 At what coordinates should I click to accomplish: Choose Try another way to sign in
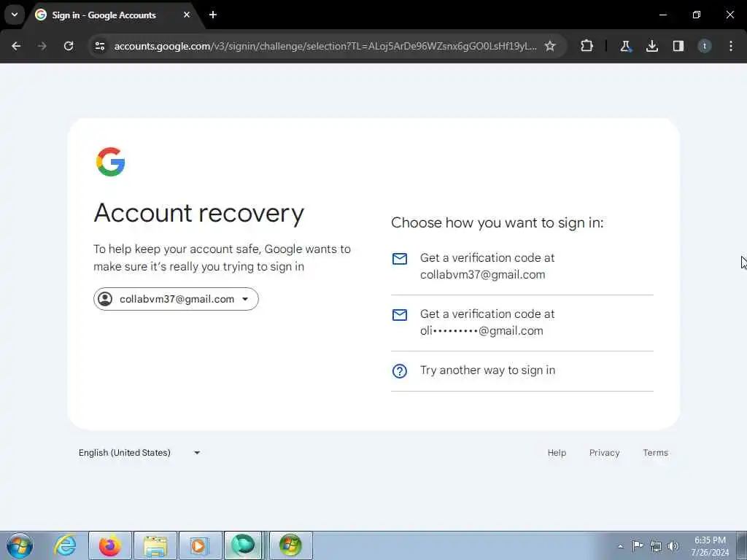point(522,371)
